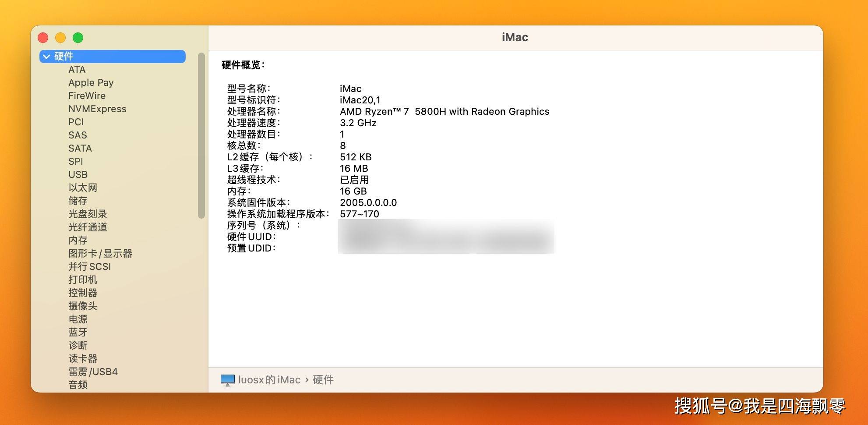Click the red close window button

point(43,38)
